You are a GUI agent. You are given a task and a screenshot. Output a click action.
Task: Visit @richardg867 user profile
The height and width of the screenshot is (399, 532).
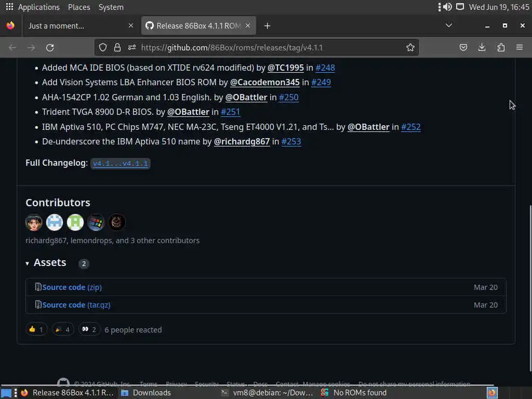tap(242, 141)
